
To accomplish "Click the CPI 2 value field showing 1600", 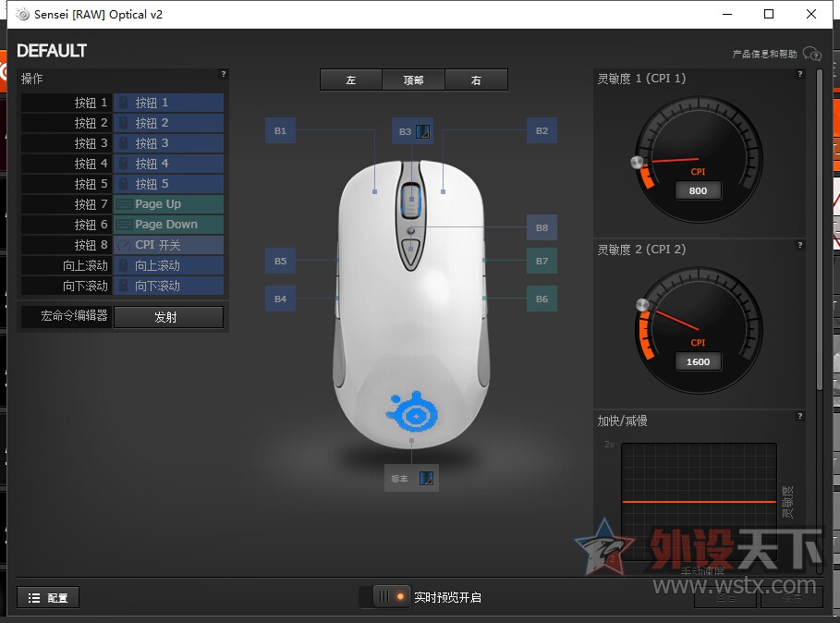I will [x=698, y=361].
